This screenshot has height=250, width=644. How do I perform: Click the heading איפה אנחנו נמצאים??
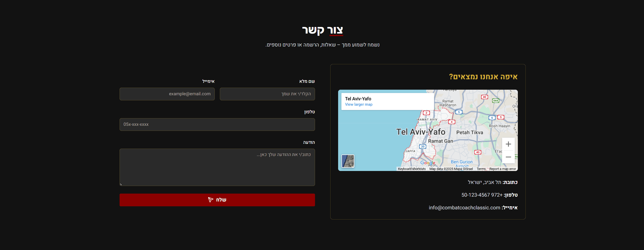(483, 77)
